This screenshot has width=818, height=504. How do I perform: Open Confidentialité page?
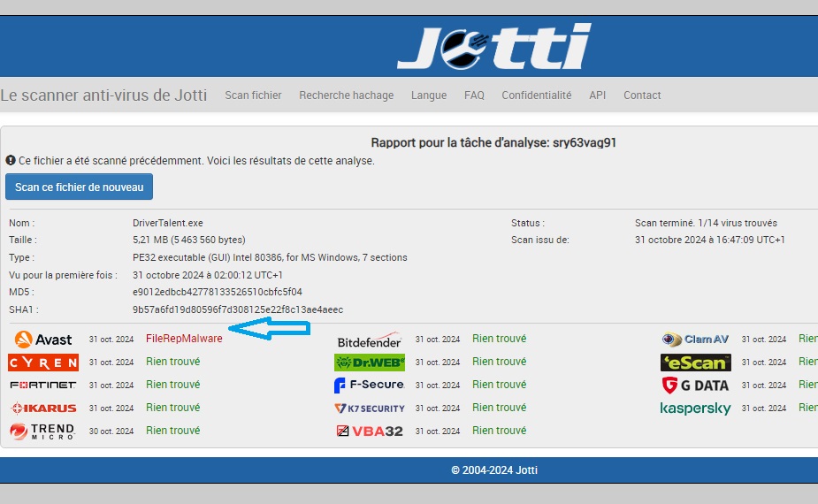[537, 95]
